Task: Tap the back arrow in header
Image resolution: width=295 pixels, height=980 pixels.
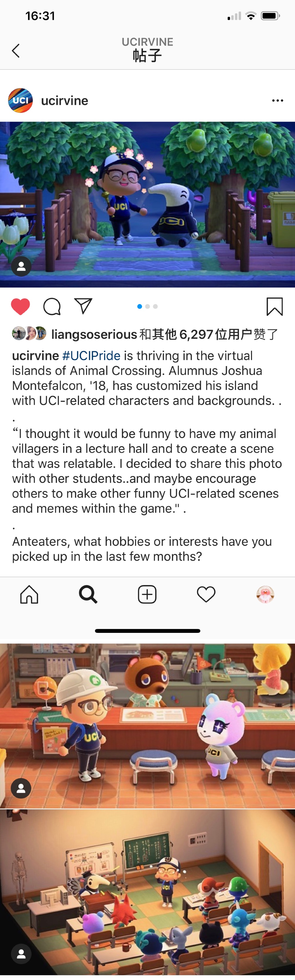Action: pyautogui.click(x=16, y=50)
